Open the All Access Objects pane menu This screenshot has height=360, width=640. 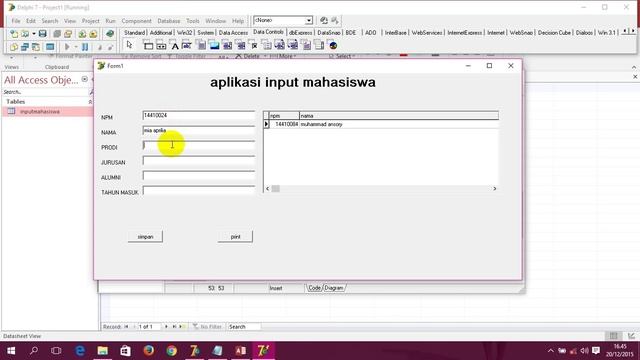pyautogui.click(x=84, y=79)
